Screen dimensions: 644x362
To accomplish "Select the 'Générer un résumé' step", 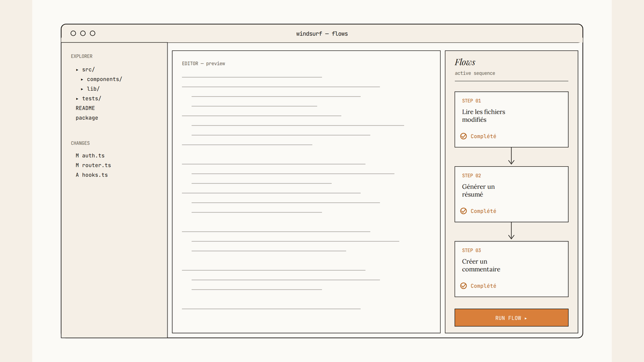I will click(511, 194).
